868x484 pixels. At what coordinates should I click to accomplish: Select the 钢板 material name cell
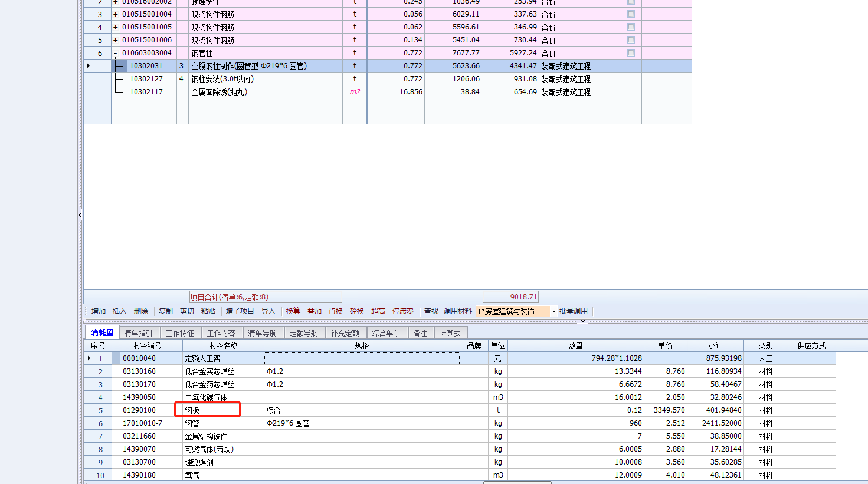pos(224,410)
